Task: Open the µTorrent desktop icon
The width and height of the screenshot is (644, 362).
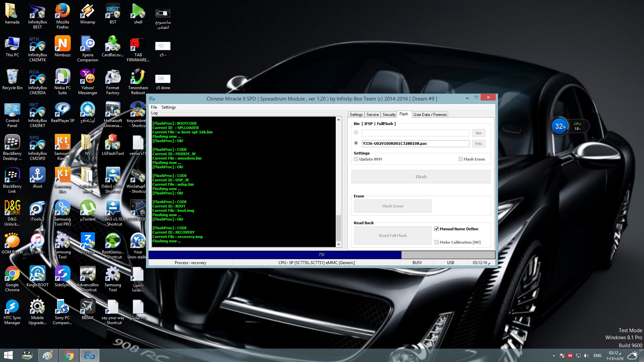Action: [x=88, y=210]
